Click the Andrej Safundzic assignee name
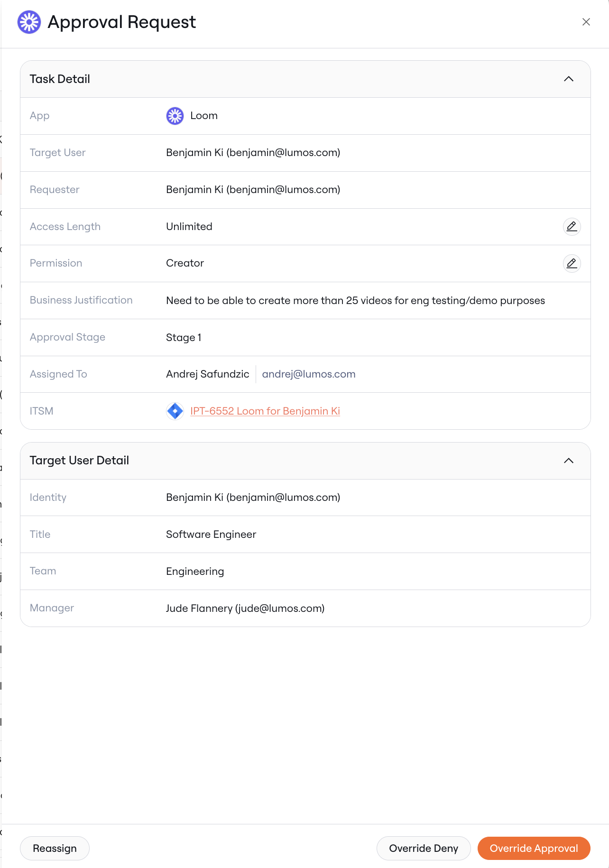 point(207,374)
